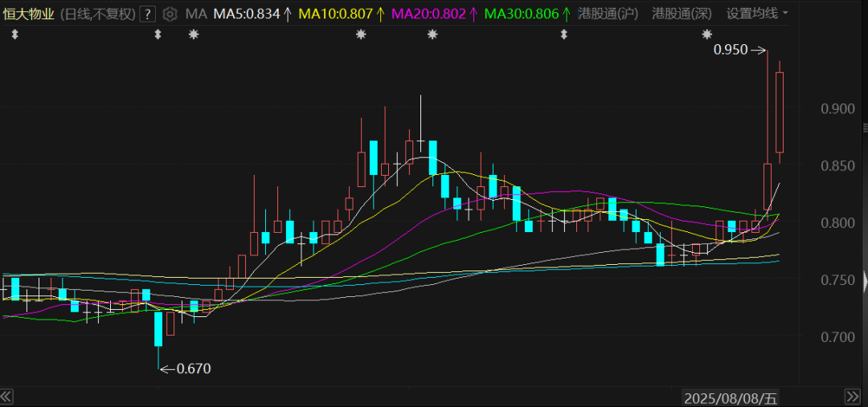Select the first star-shaped event marker

tap(193, 35)
